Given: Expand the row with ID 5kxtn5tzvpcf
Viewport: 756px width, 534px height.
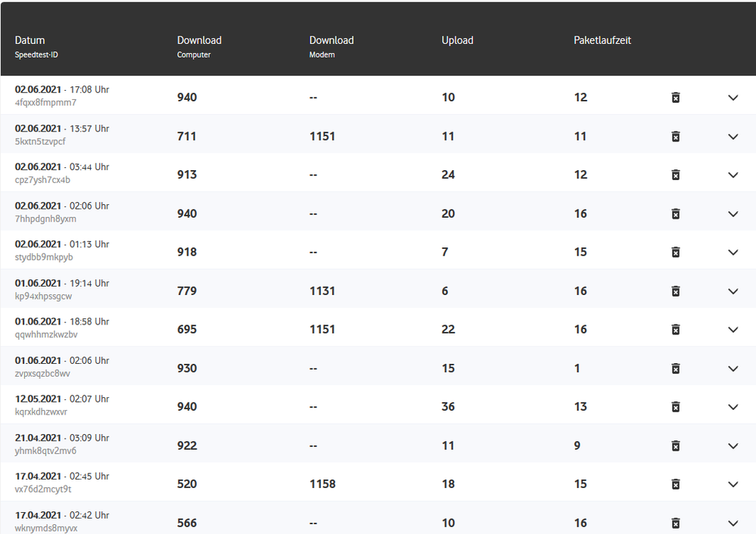Looking at the screenshot, I should tap(733, 137).
